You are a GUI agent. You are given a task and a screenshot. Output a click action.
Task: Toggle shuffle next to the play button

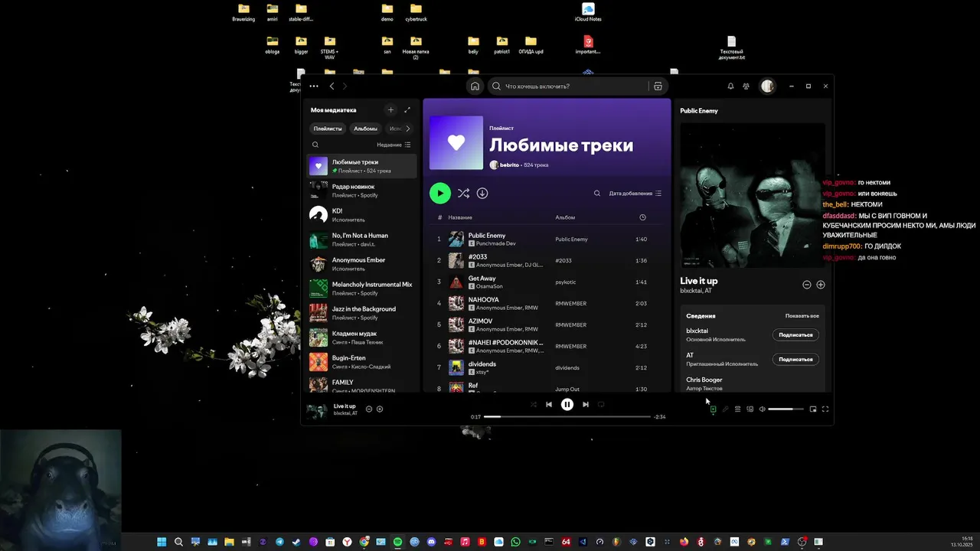pyautogui.click(x=463, y=194)
